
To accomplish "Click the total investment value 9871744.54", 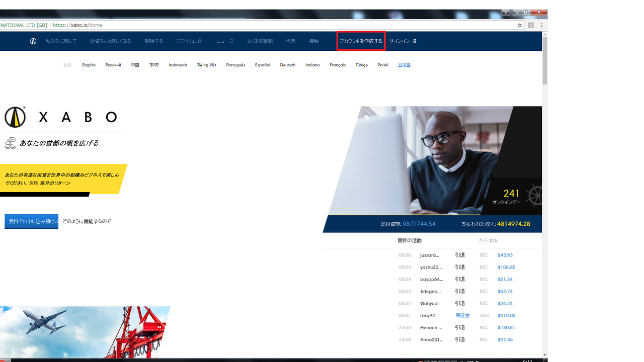I will pos(419,224).
